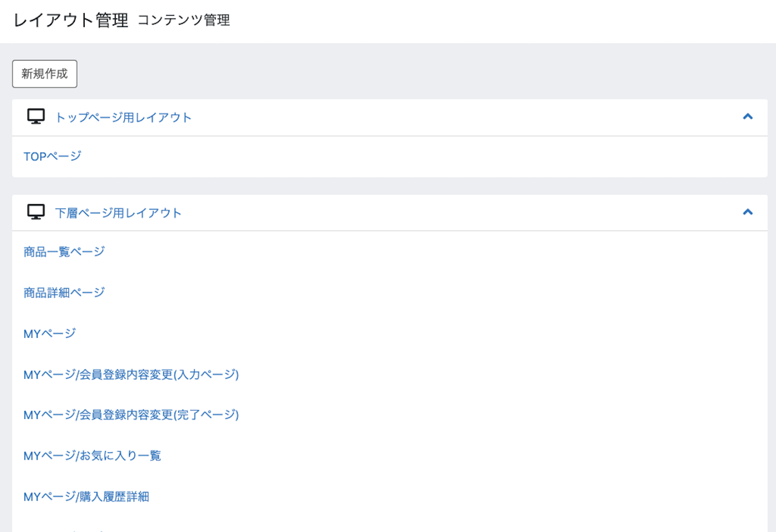Click the monitor icon beside 下層ページ用レイアウト
This screenshot has height=532, width=776.
tap(36, 212)
